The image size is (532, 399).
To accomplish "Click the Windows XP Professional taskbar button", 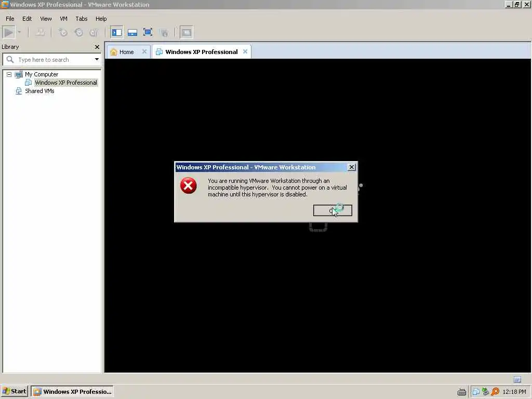I will coord(72,392).
